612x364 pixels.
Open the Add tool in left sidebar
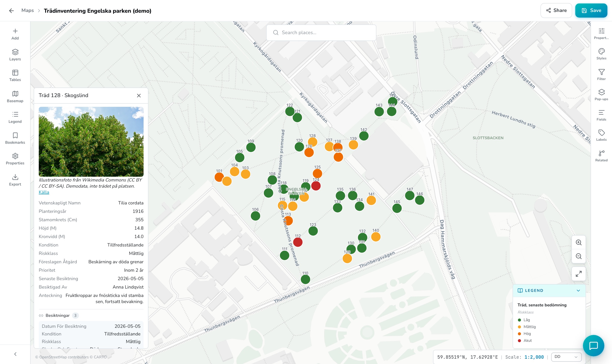click(15, 34)
